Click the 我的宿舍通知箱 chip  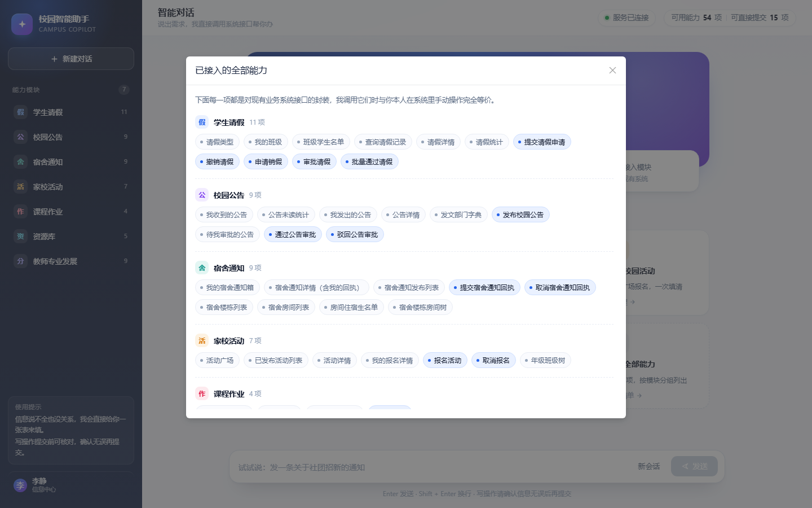[x=228, y=288]
